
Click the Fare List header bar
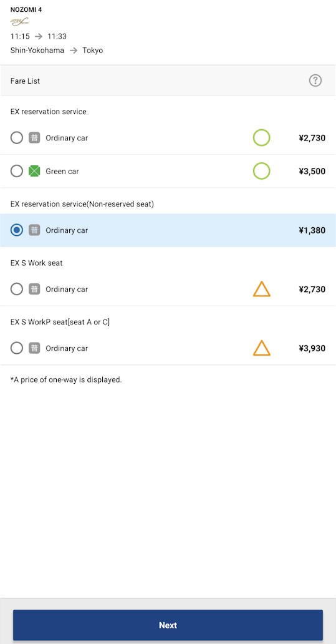click(168, 80)
